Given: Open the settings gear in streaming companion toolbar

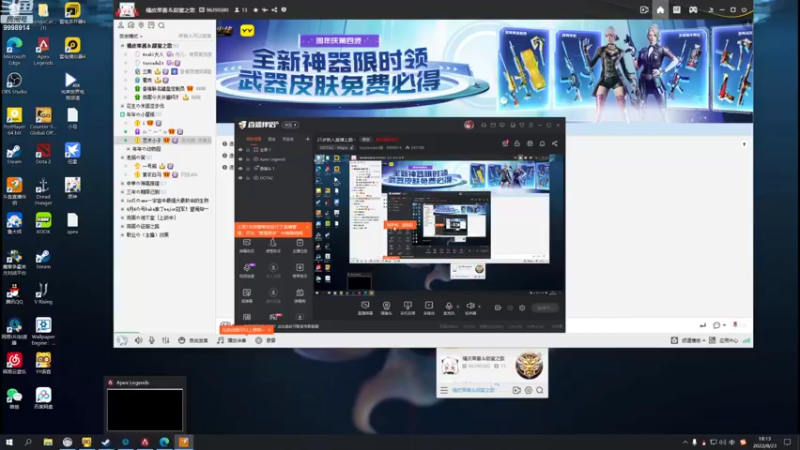Looking at the screenshot, I should point(522,308).
